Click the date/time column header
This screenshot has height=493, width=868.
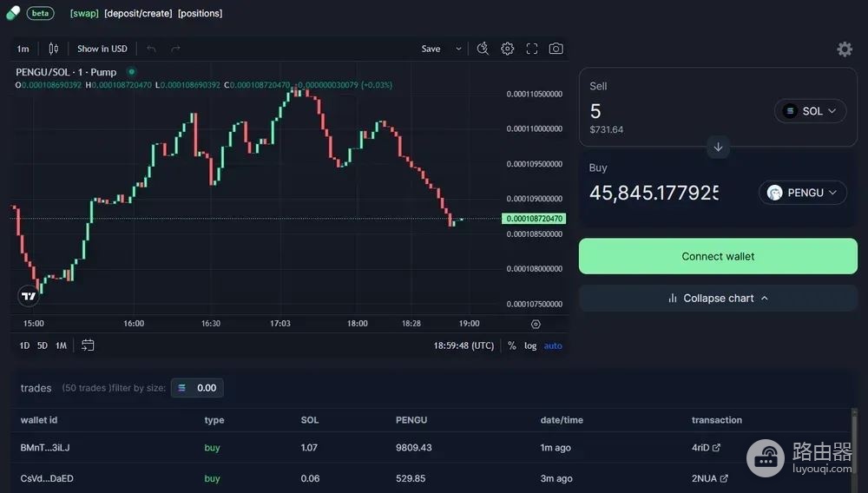tap(562, 420)
